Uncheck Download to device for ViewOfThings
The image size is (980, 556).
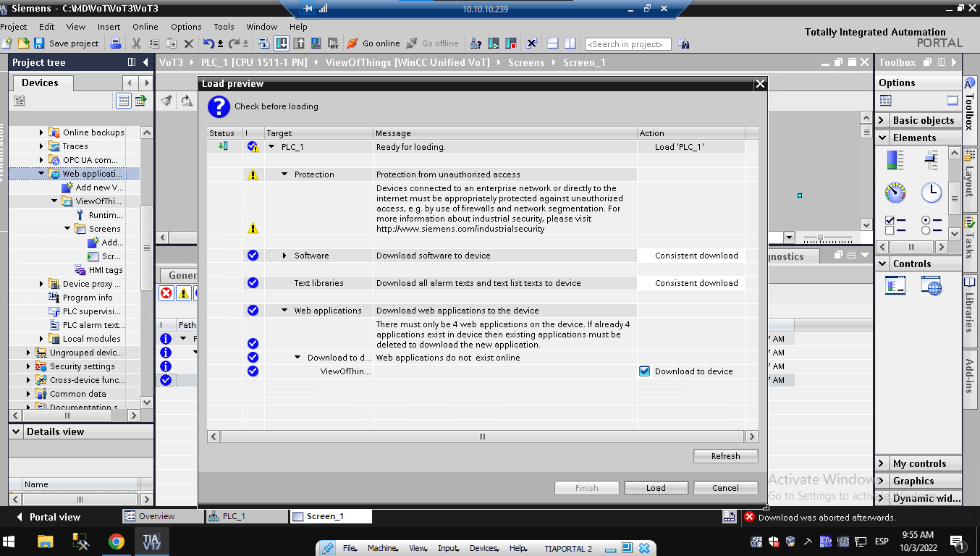(645, 371)
